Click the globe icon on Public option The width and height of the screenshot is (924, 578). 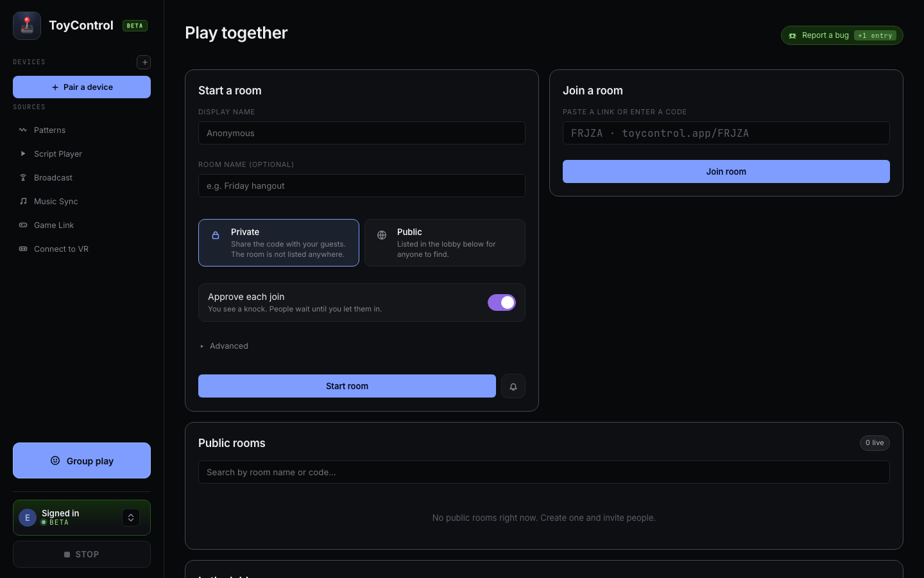[382, 235]
